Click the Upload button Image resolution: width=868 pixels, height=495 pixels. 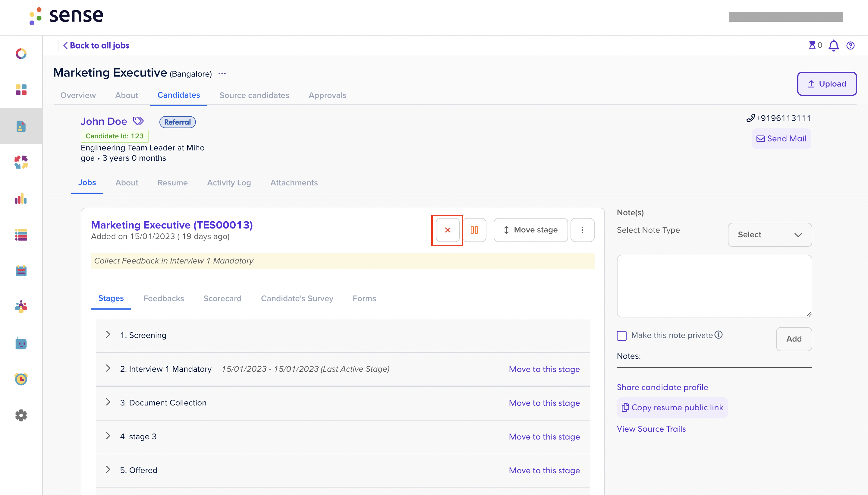pos(826,84)
